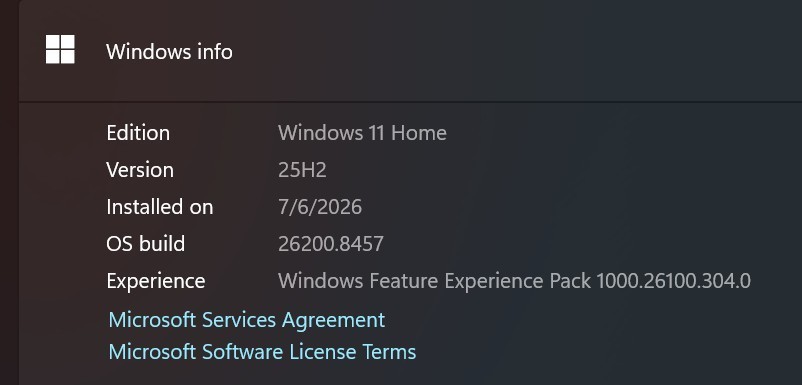Image resolution: width=802 pixels, height=385 pixels.
Task: Collapse the Windows info section header
Action: pyautogui.click(x=410, y=51)
